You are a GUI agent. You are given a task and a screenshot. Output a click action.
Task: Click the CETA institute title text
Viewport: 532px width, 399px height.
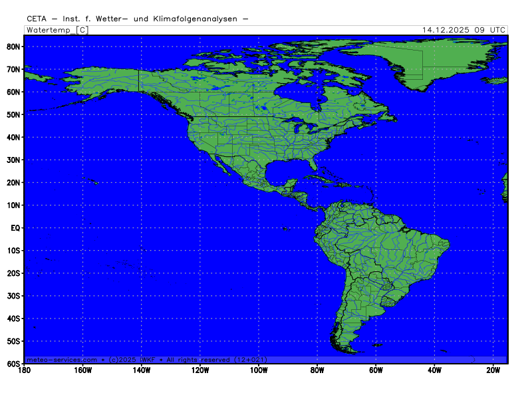138,19
